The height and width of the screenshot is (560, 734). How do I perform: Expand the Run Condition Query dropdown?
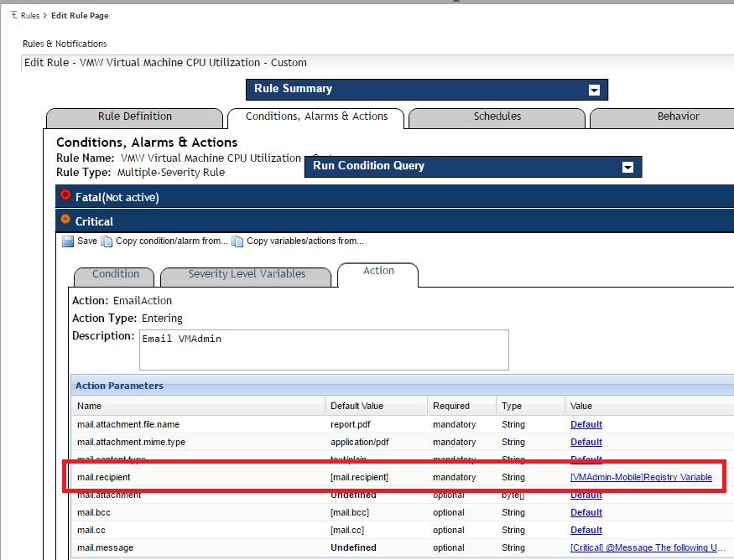pos(627,167)
